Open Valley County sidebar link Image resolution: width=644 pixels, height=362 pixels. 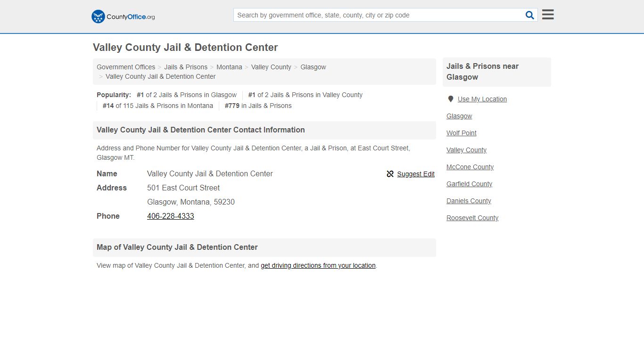(x=466, y=150)
